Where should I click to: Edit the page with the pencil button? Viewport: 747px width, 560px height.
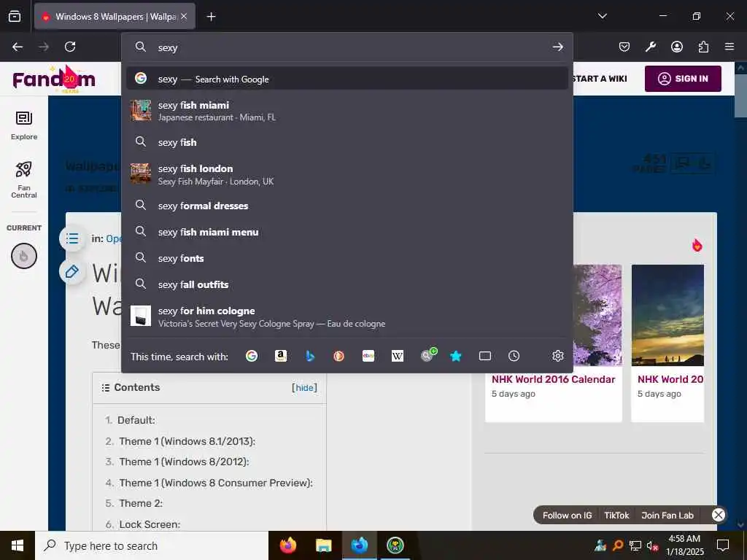pos(72,271)
